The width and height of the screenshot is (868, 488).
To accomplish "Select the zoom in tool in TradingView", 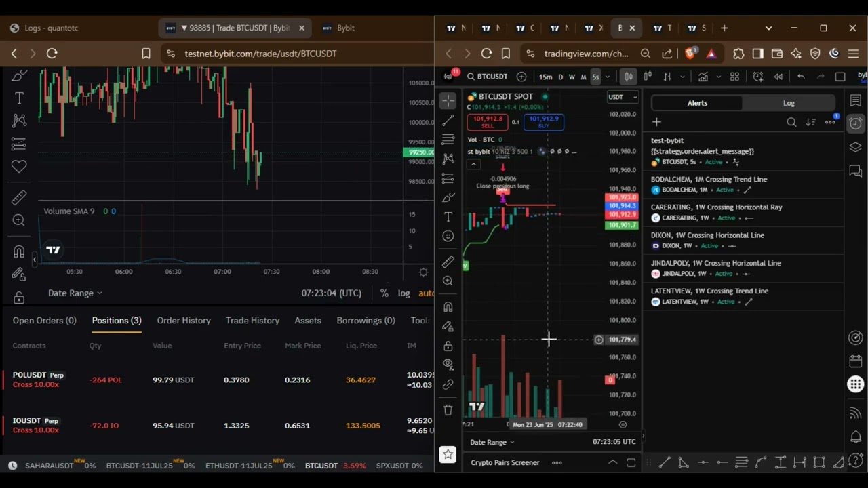I will pos(448,281).
